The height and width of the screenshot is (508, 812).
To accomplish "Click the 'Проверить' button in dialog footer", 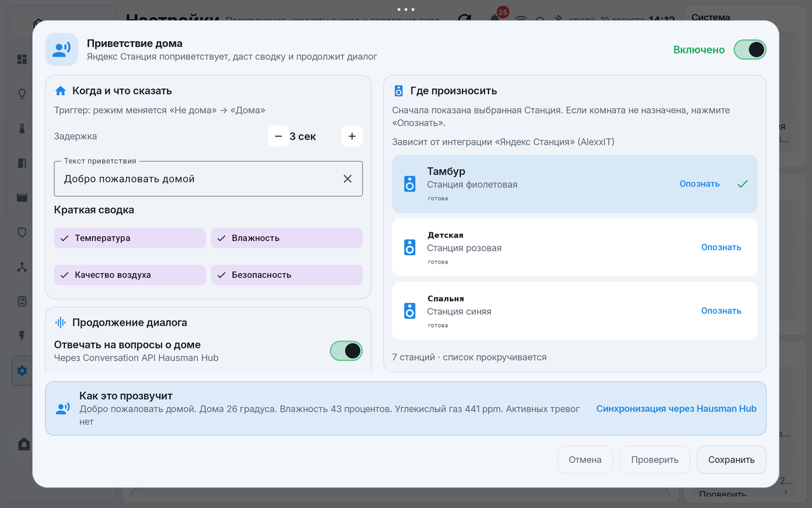I will click(x=655, y=460).
